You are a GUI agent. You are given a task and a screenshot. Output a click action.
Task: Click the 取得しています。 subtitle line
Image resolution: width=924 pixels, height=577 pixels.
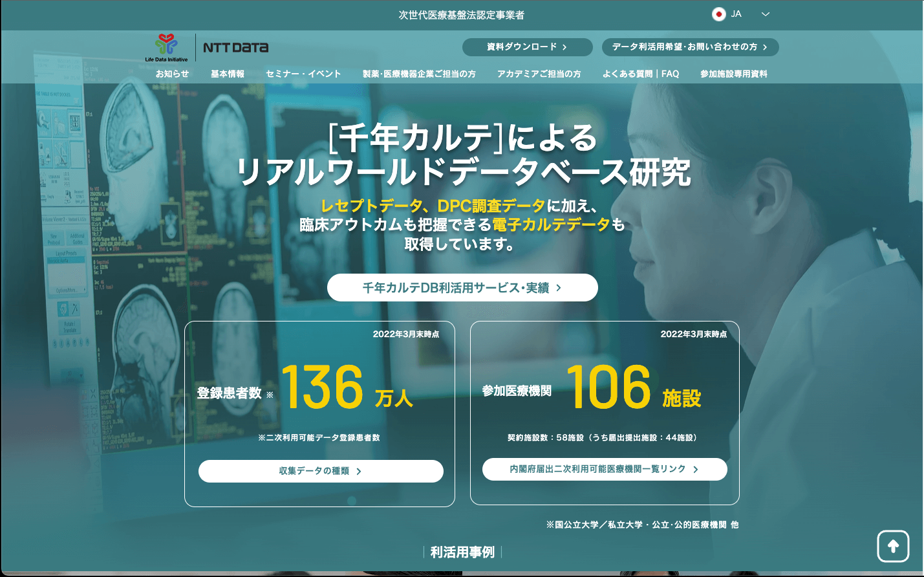click(x=460, y=244)
